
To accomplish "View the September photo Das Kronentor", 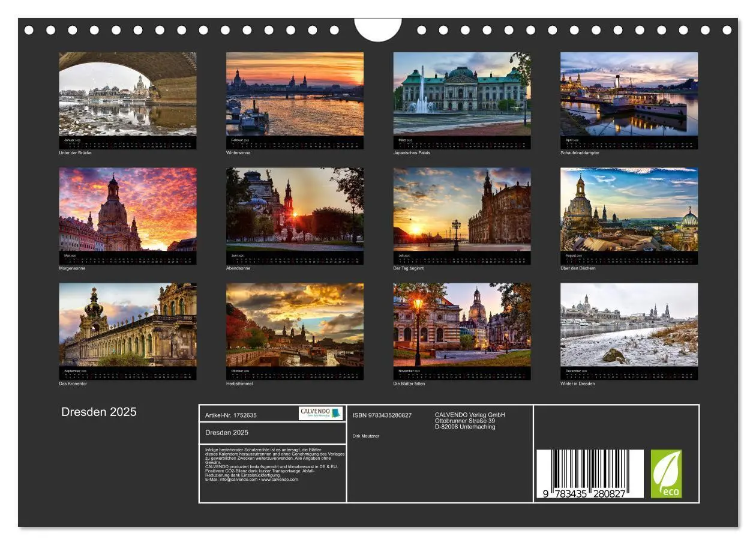I will tap(128, 325).
